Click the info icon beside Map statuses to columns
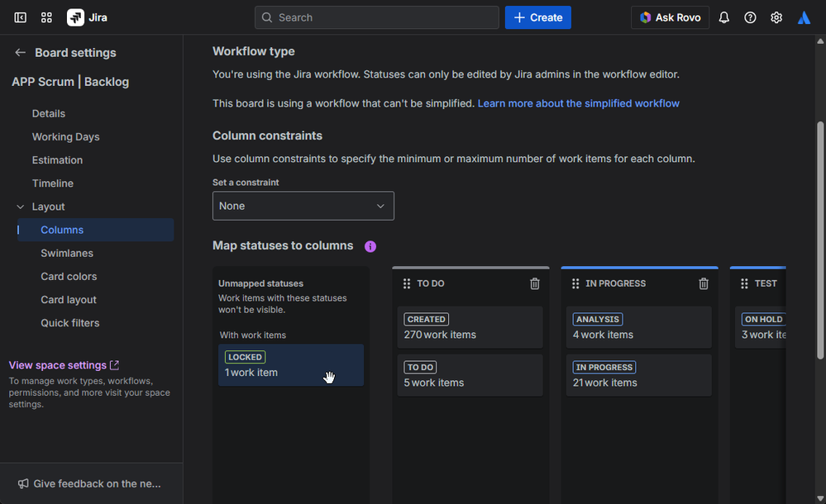Screen dimensions: 826x504 [x=370, y=246]
